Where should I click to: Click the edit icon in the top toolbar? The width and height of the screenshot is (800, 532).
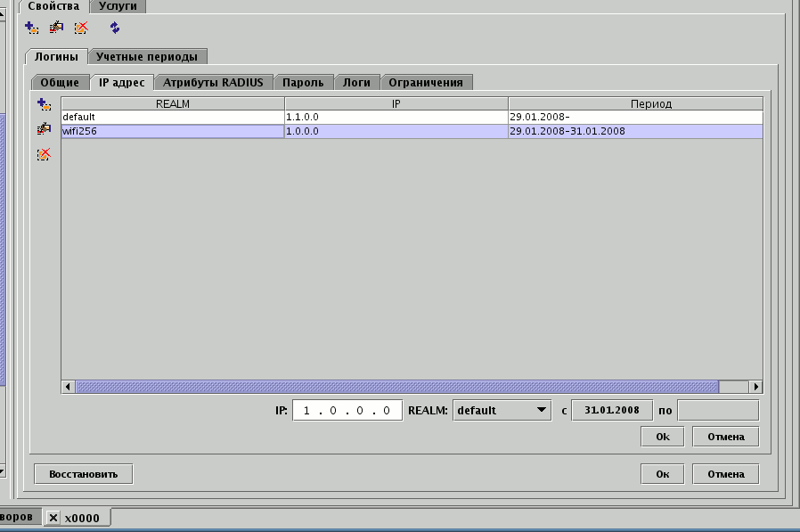coord(56,28)
